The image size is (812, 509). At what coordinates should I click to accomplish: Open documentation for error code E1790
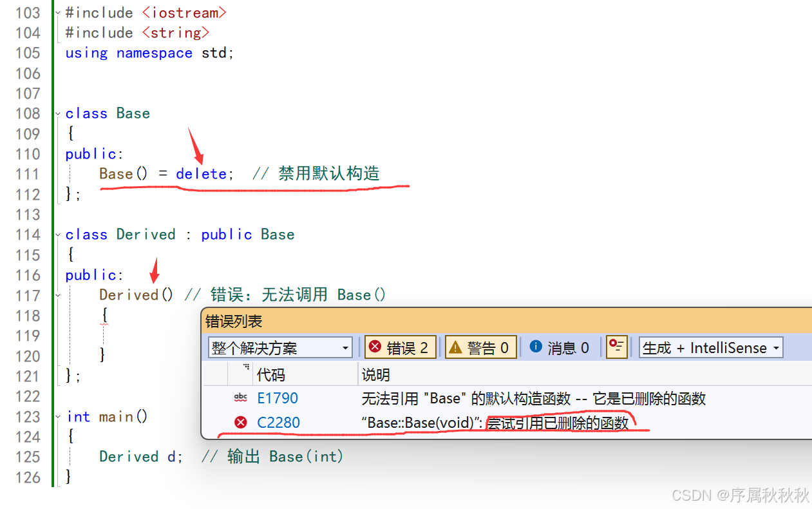278,398
